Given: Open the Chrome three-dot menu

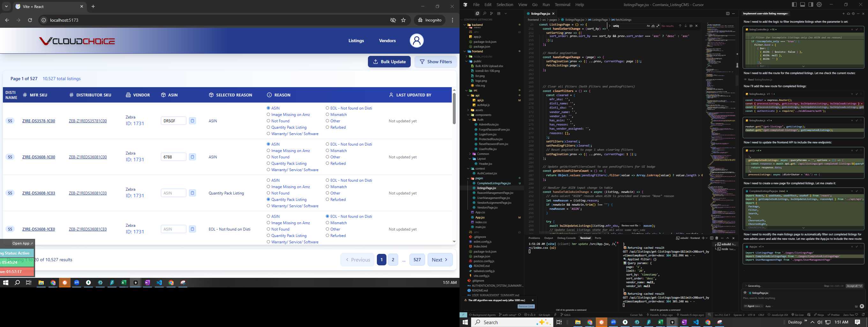Looking at the screenshot, I should pos(453,20).
